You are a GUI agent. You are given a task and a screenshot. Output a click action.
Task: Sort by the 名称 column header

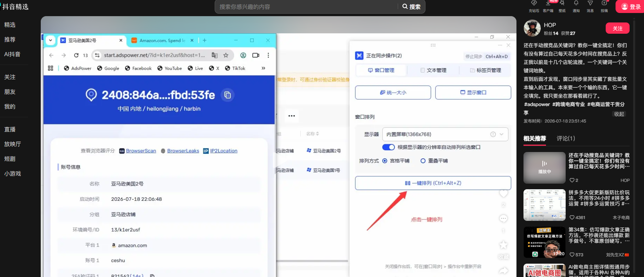click(x=312, y=134)
